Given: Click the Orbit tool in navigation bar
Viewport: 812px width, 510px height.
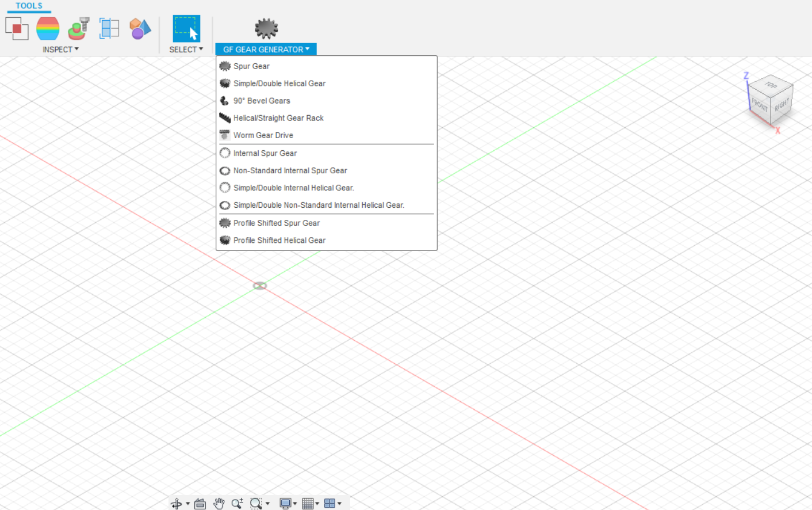Looking at the screenshot, I should (x=177, y=504).
